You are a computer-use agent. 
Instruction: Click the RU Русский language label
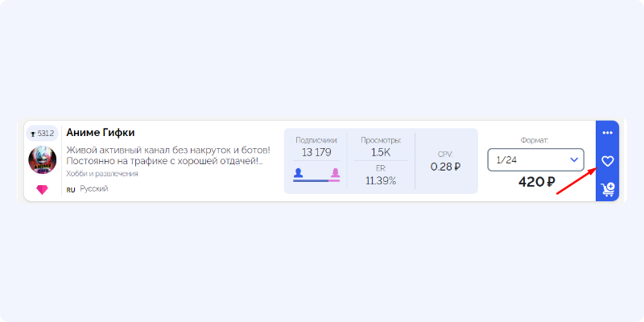pyautogui.click(x=87, y=189)
